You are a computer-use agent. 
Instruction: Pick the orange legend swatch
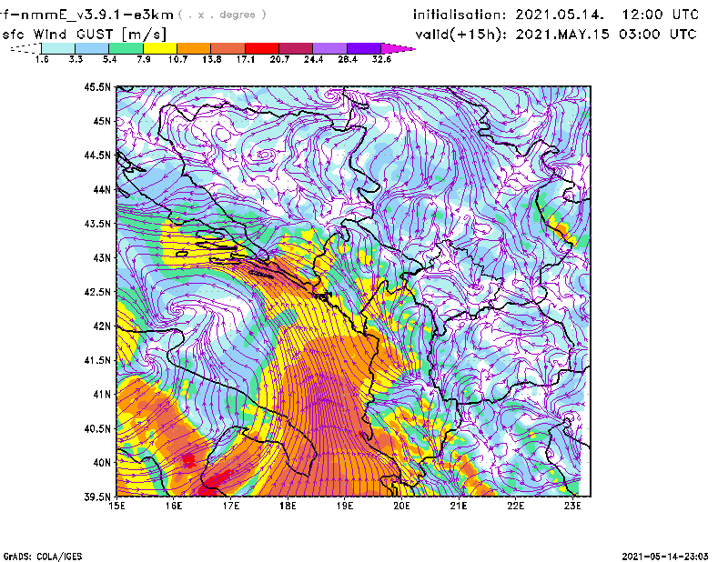[x=194, y=48]
